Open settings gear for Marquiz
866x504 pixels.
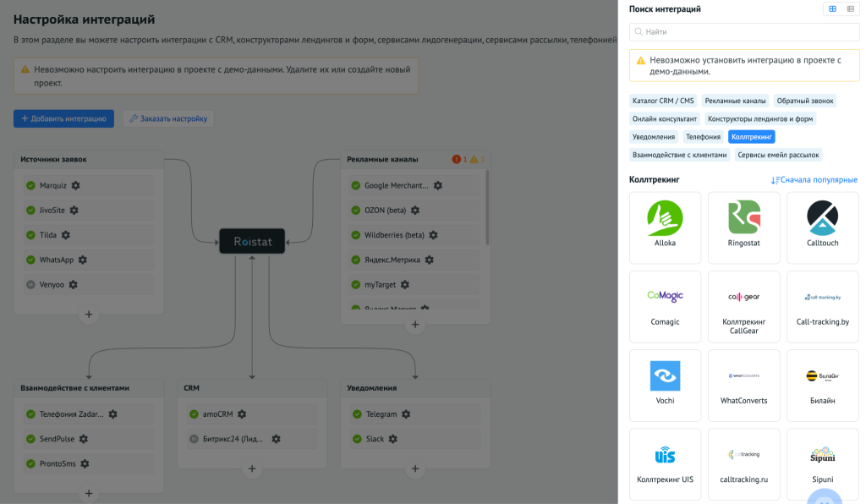click(75, 185)
